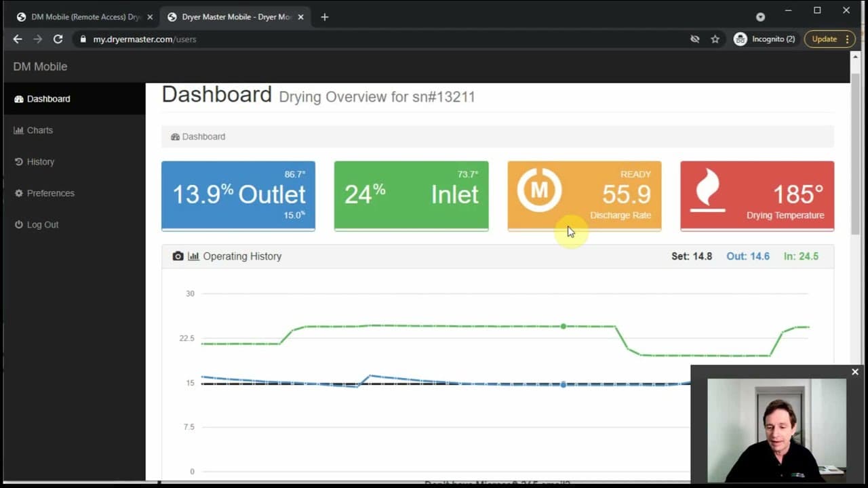Switch to DM Mobile (Remote Access) tab

85,17
